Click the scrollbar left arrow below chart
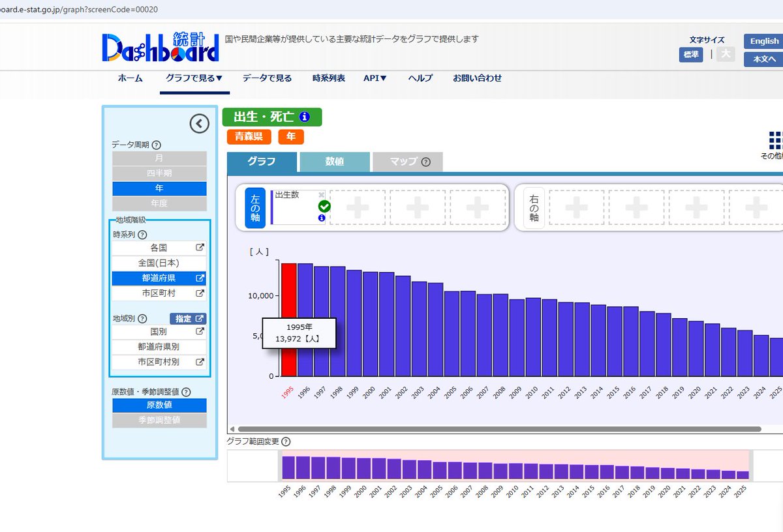Image resolution: width=783 pixels, height=532 pixels. tap(231, 429)
